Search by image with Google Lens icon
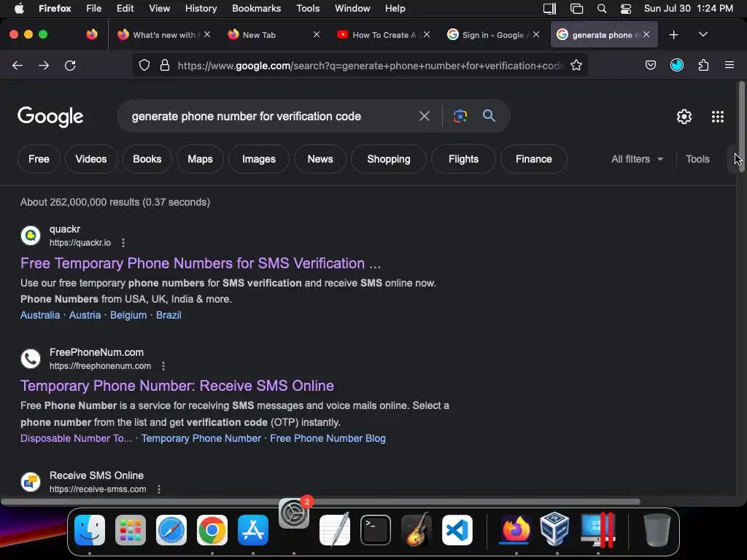747x560 pixels. (x=460, y=116)
